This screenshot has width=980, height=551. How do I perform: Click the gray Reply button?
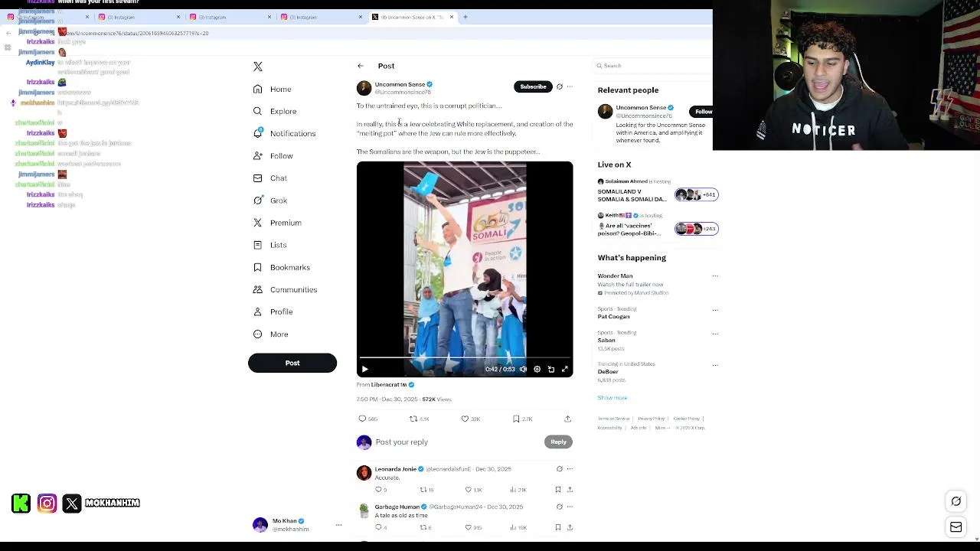pyautogui.click(x=558, y=442)
